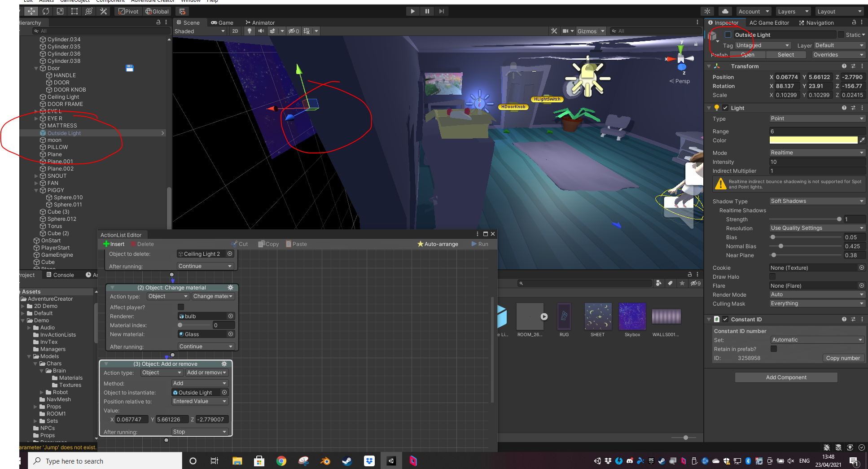
Task: Open File Explorer from the taskbar
Action: (x=237, y=461)
